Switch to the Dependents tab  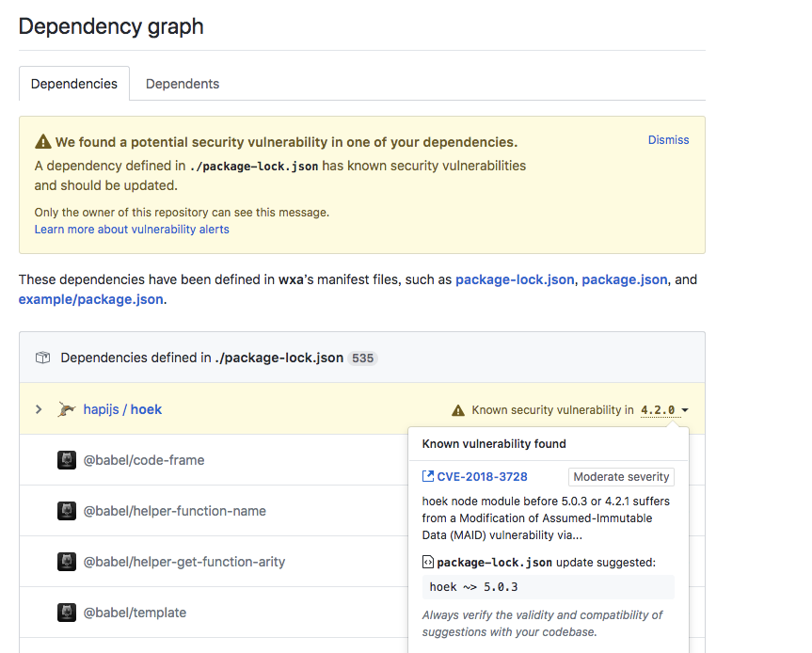(x=182, y=84)
